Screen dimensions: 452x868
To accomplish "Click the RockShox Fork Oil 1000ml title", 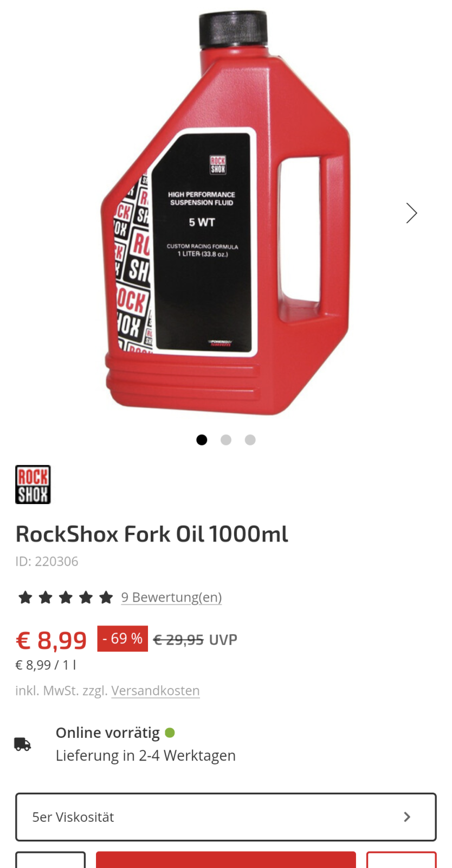I will coord(152,534).
